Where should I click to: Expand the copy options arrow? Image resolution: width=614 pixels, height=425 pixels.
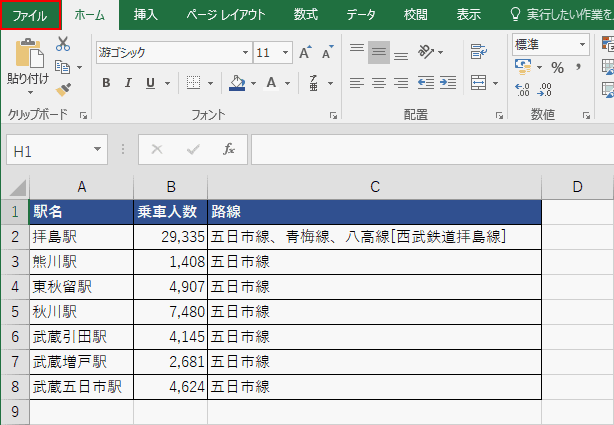79,67
